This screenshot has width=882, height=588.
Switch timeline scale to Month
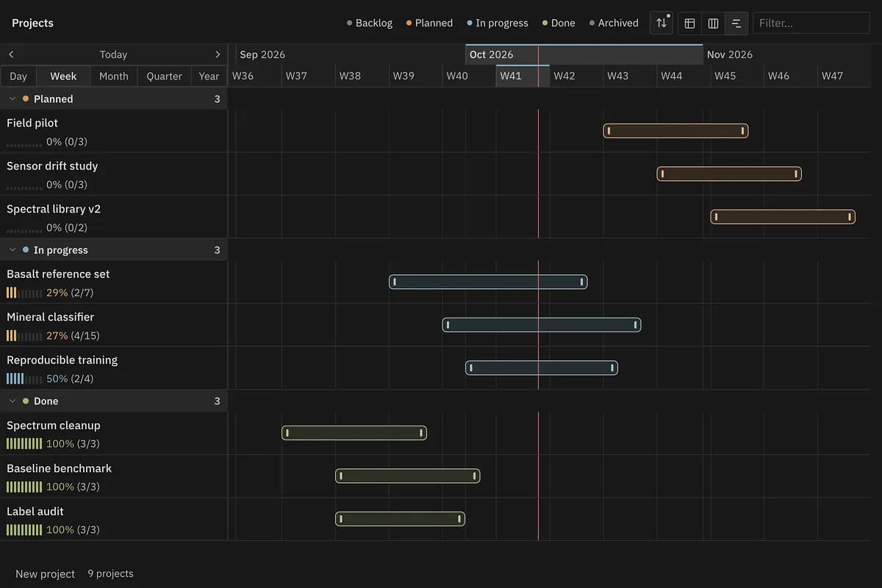tap(114, 76)
